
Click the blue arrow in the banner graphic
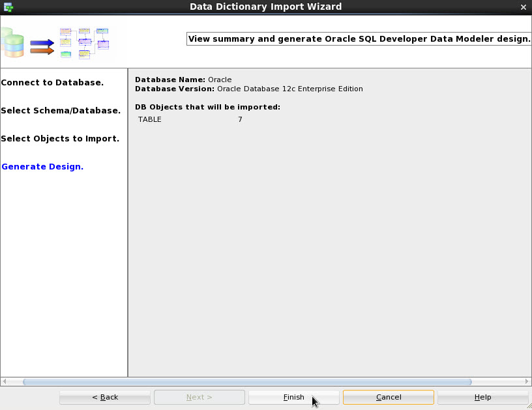coord(41,42)
